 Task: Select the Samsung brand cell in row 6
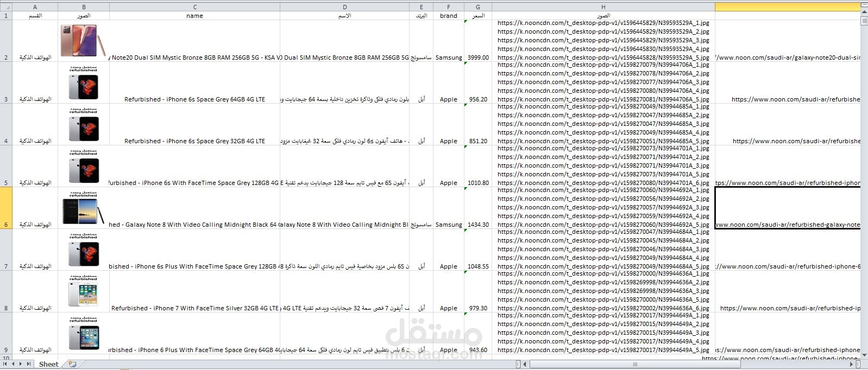click(449, 208)
